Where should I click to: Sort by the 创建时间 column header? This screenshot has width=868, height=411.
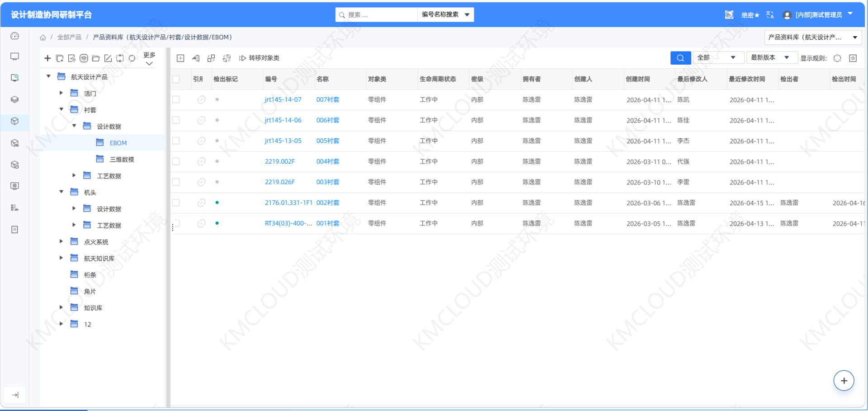[x=637, y=79]
